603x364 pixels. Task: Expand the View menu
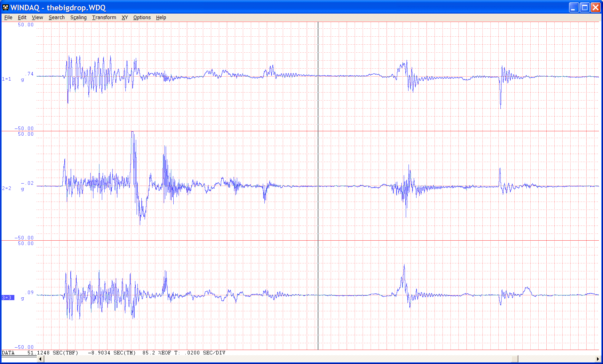coord(37,18)
